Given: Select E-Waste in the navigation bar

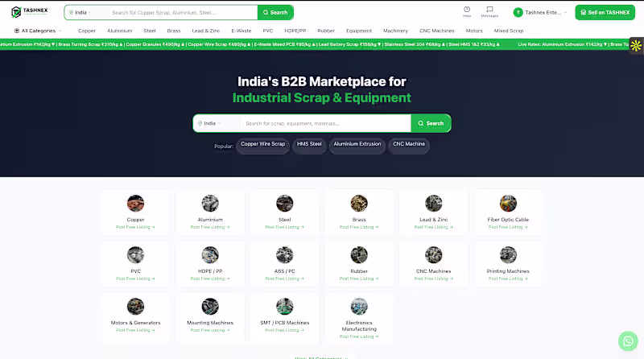Looking at the screenshot, I should click(x=241, y=31).
